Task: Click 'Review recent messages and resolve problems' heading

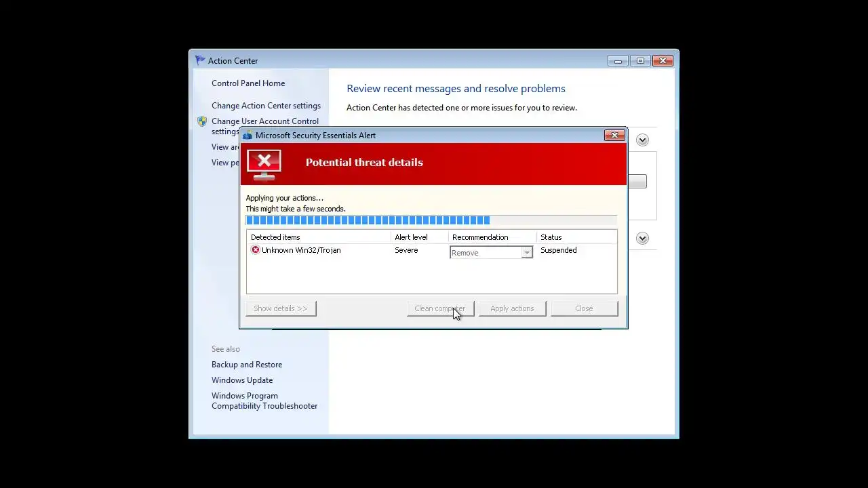Action: pyautogui.click(x=456, y=89)
